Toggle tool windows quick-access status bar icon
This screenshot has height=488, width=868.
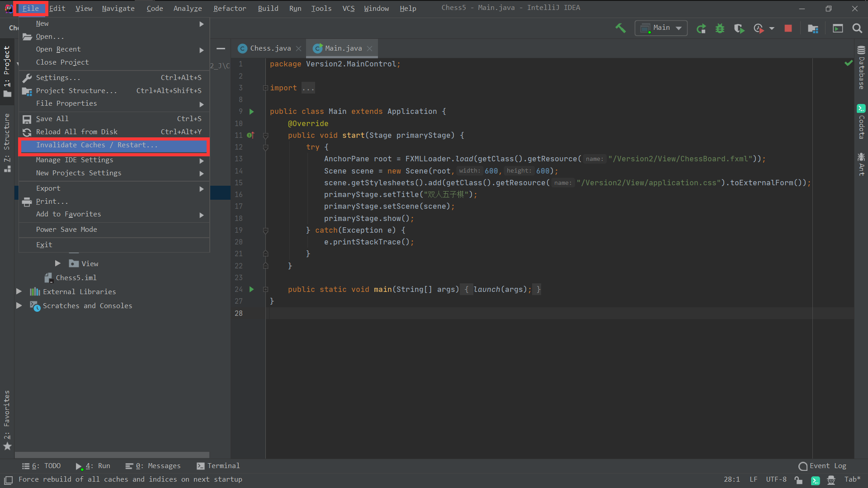8,479
